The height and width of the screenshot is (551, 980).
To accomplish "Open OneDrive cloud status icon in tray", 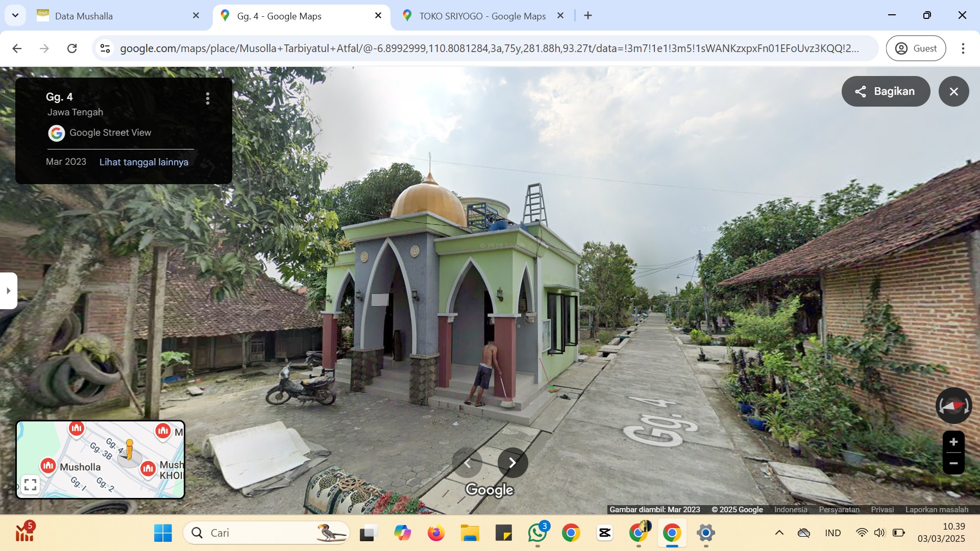I will coord(803,533).
